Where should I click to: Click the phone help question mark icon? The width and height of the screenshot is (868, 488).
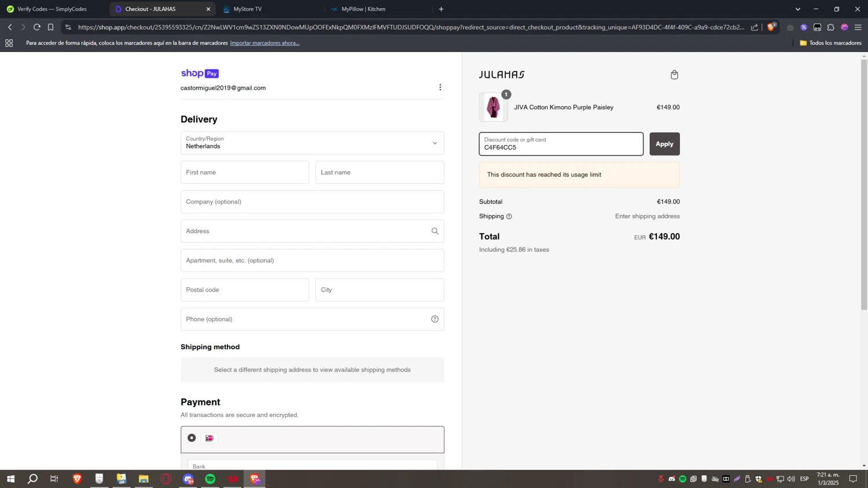click(x=435, y=319)
